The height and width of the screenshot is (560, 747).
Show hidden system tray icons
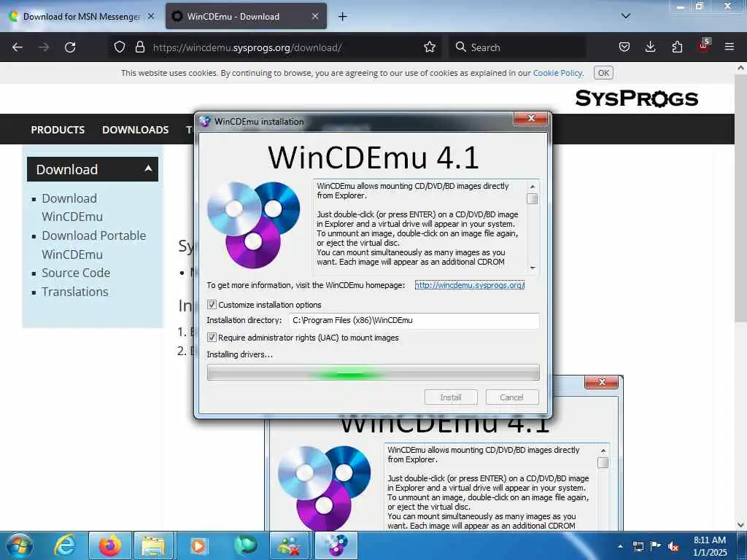tap(620, 547)
